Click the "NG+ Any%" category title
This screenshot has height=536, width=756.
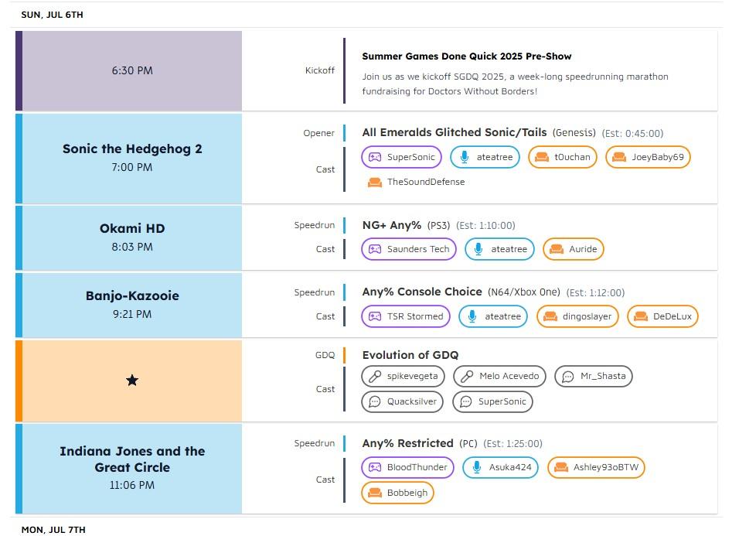pyautogui.click(x=391, y=225)
